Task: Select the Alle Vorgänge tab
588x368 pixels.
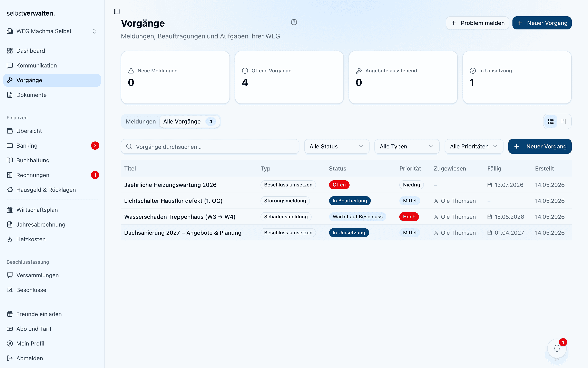Action: 189,121
